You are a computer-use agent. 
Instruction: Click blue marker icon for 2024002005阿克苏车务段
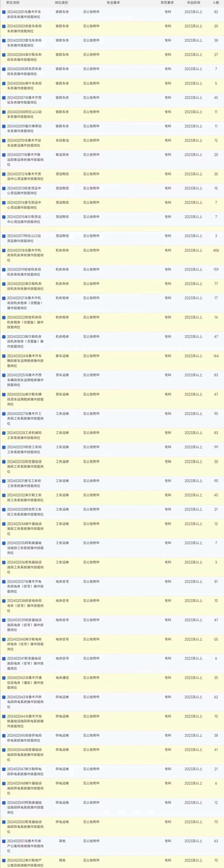pos(4,69)
